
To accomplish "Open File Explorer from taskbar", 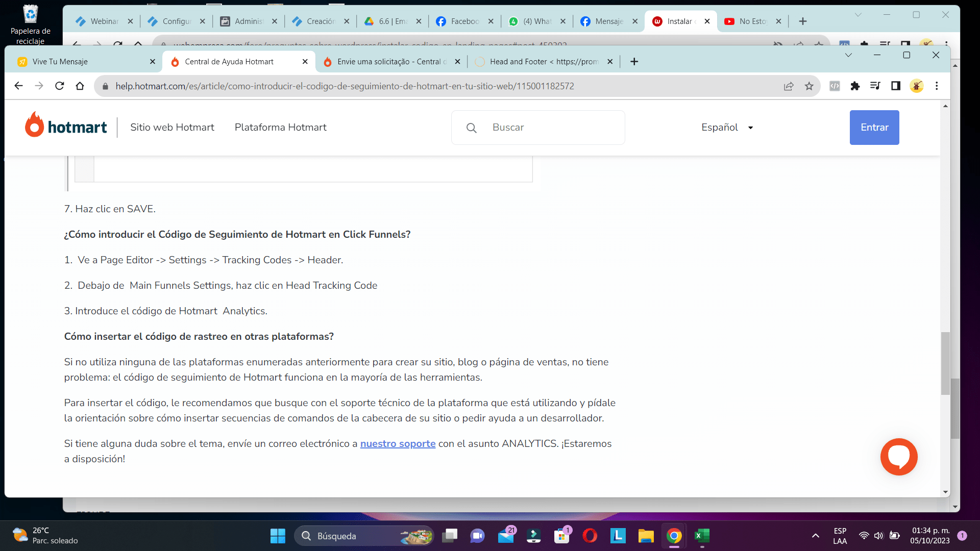I will [x=646, y=536].
